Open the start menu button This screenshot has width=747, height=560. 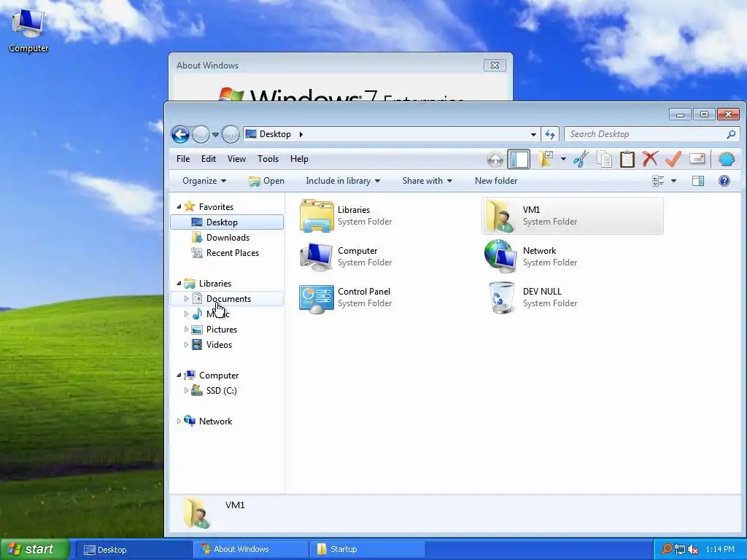pos(34,549)
